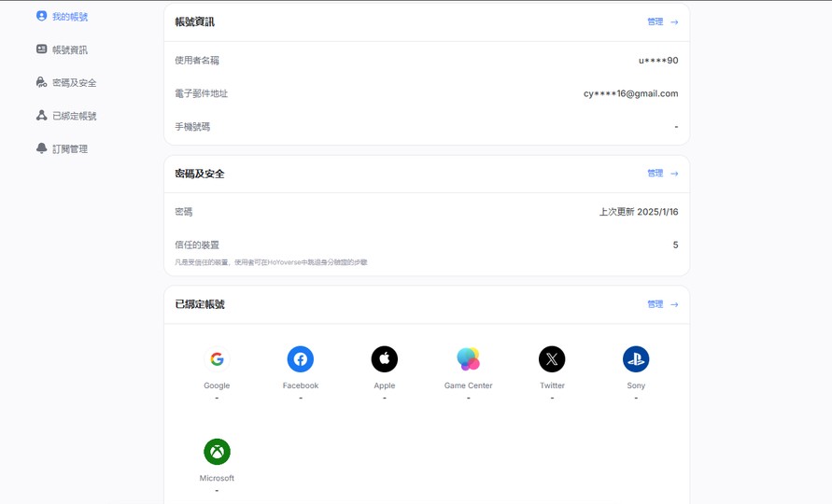Go to 密碼及安全 sidebar item
Screen dimensions: 832x504
tap(73, 83)
